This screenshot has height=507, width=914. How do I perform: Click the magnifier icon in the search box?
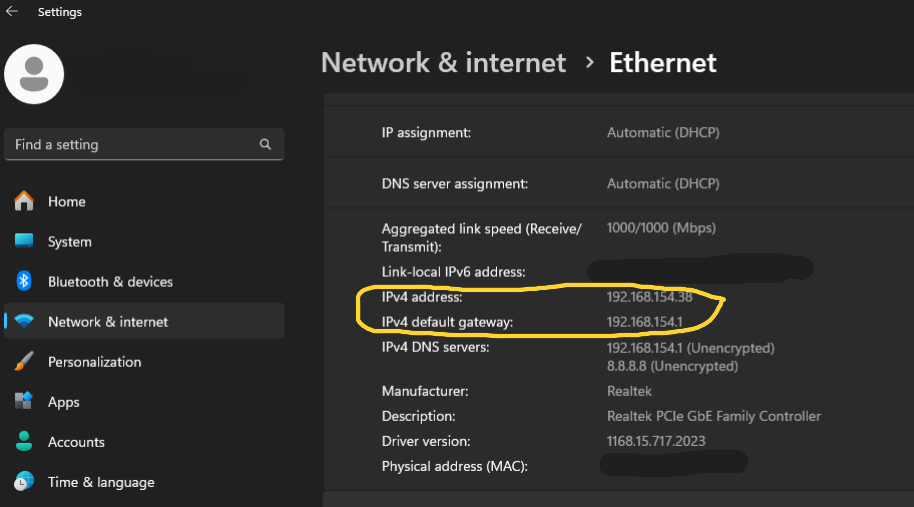coord(265,144)
